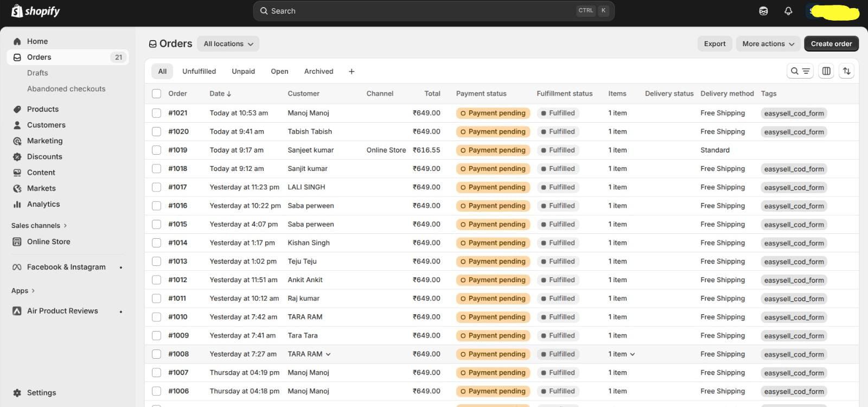
Task: Expand the More actions dropdown
Action: (x=768, y=44)
